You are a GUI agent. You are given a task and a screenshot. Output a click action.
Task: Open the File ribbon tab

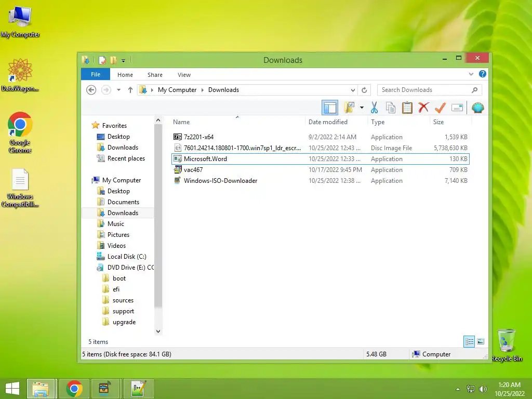96,74
